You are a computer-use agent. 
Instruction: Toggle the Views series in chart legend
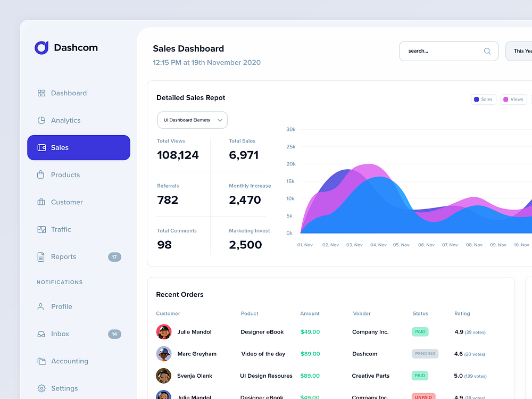(513, 99)
